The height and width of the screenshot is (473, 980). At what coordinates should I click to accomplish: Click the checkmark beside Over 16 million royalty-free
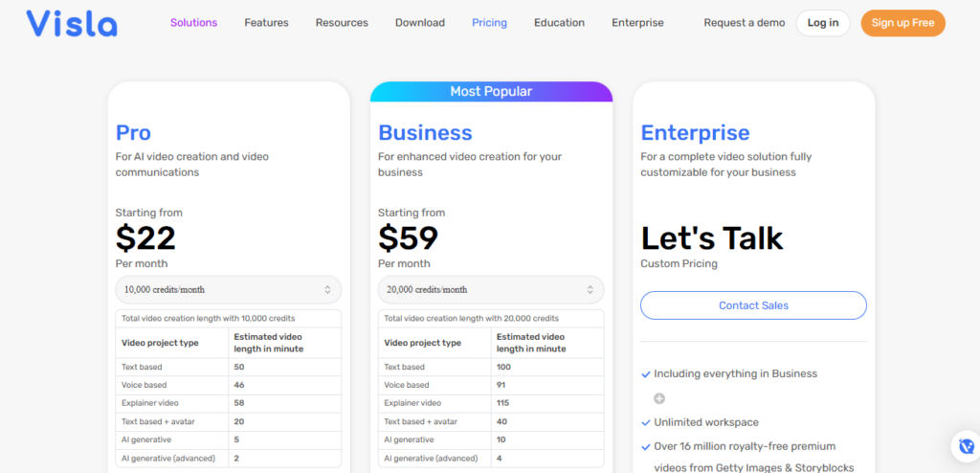646,446
